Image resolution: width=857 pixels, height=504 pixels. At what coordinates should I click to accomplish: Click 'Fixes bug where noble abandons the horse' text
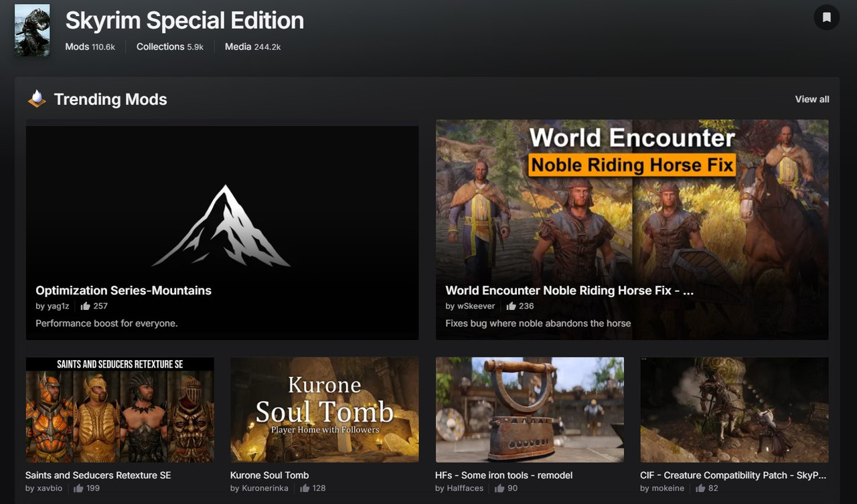coord(538,323)
